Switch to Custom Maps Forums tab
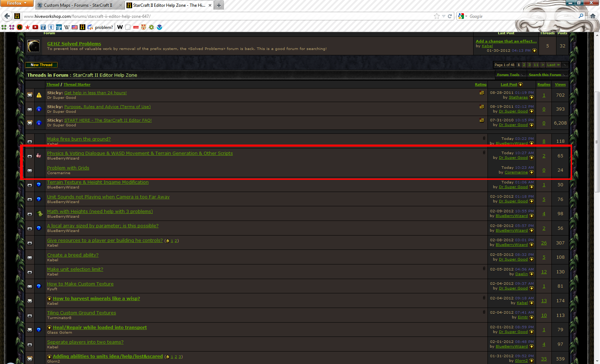This screenshot has height=364, width=600. (x=78, y=5)
